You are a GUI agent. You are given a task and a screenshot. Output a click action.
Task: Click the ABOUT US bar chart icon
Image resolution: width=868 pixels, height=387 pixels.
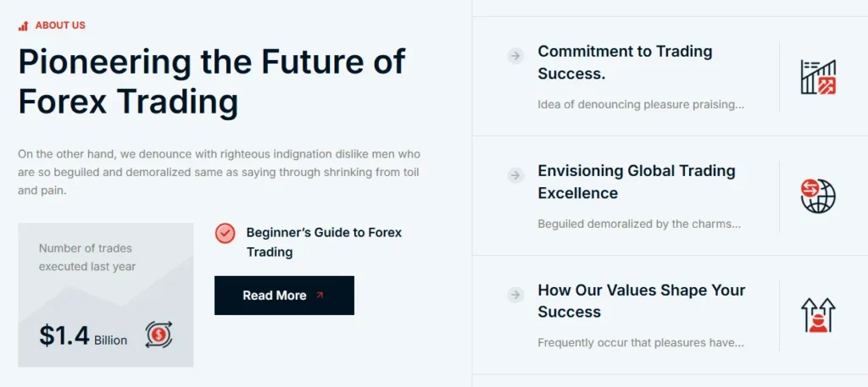tap(23, 25)
